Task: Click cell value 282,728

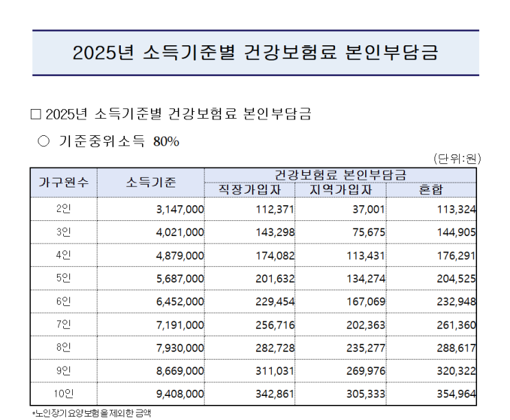Action: 275,348
